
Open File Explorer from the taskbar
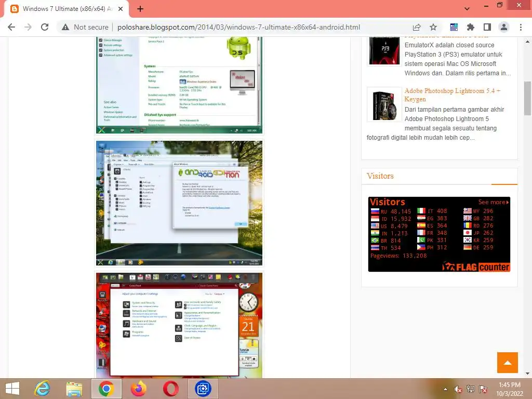pyautogui.click(x=74, y=389)
